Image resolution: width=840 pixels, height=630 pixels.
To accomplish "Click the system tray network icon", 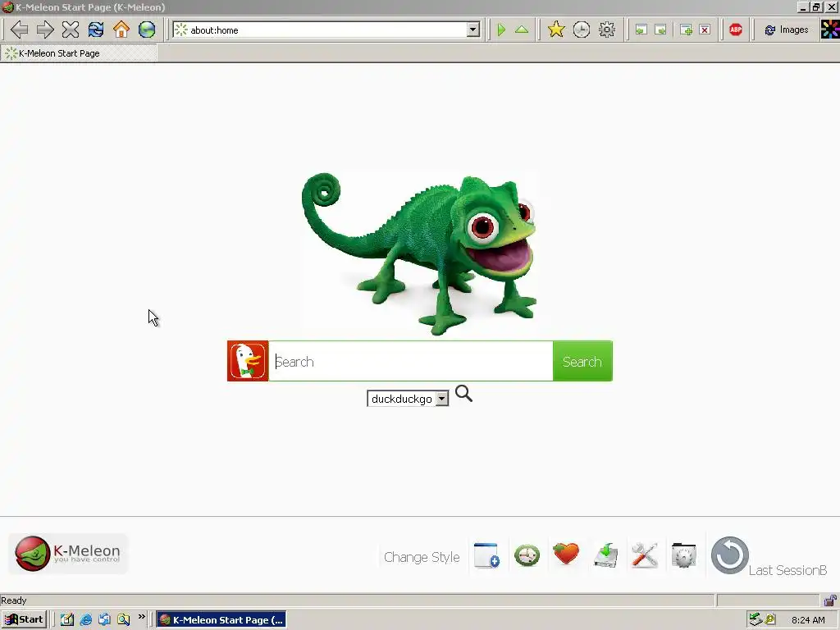I will point(756,620).
